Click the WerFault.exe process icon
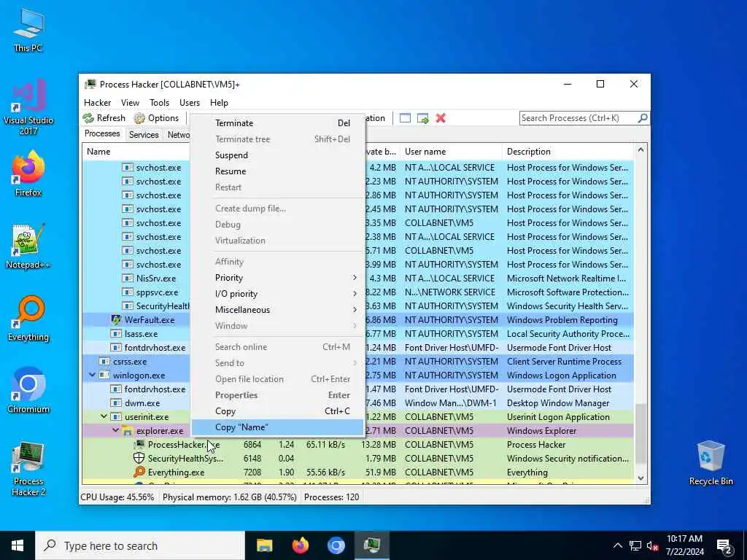The image size is (747, 560). 116,319
